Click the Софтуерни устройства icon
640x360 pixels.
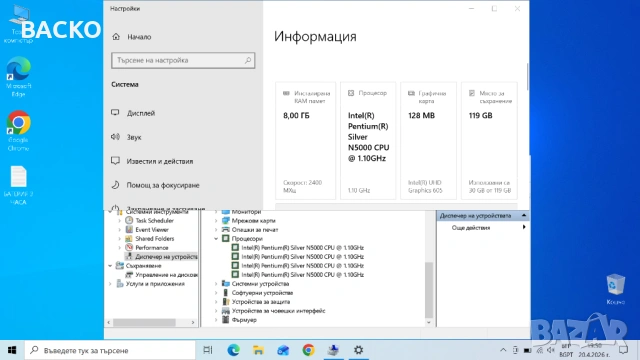226,293
